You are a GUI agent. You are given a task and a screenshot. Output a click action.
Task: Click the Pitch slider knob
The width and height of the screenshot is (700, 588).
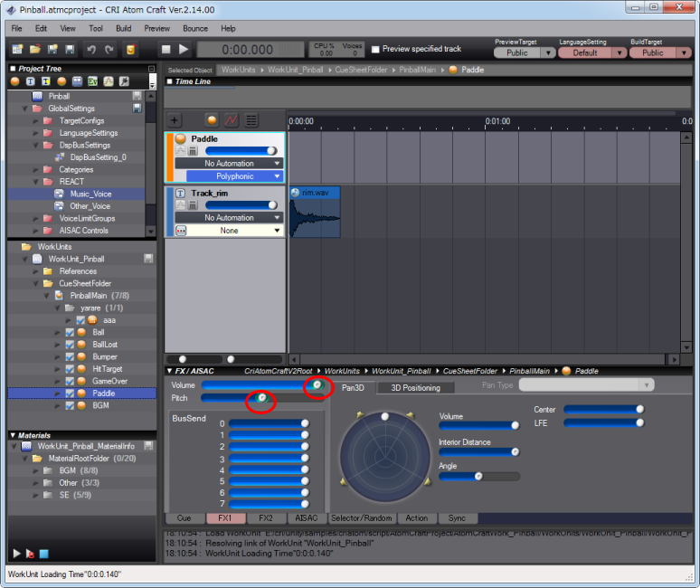(261, 398)
